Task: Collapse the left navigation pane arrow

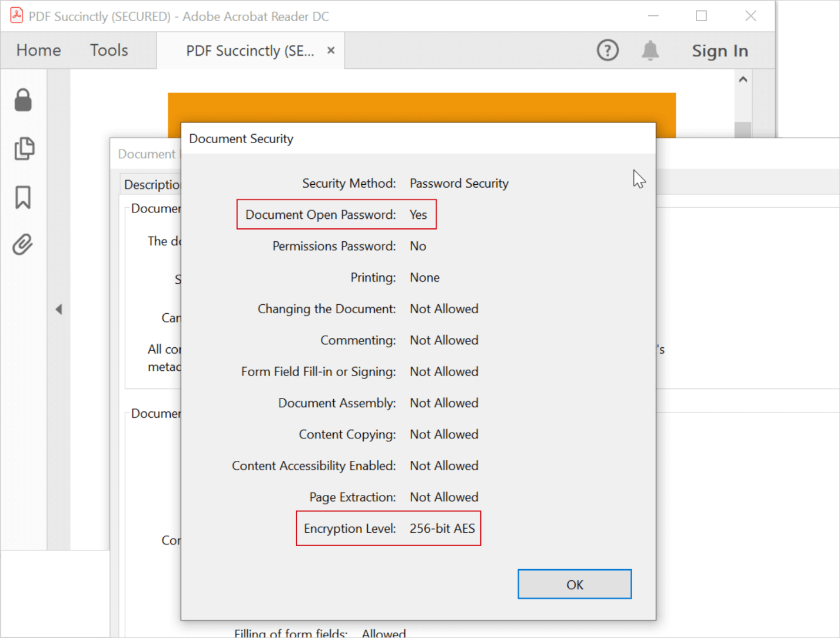Action: pyautogui.click(x=58, y=309)
